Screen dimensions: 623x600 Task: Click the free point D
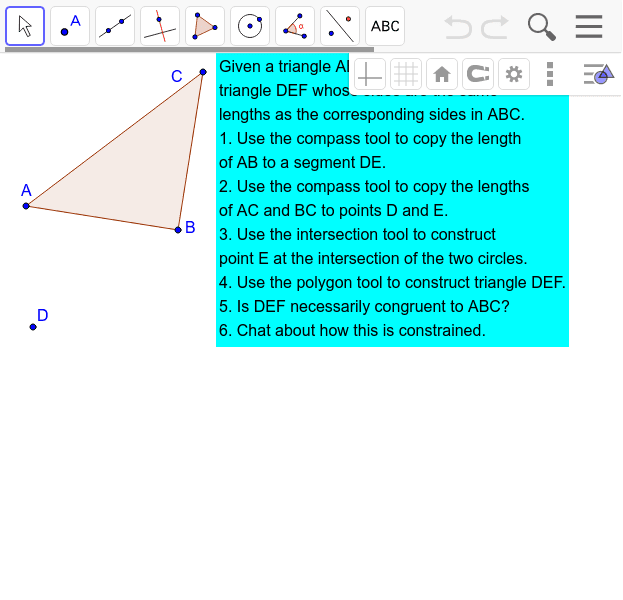click(33, 327)
